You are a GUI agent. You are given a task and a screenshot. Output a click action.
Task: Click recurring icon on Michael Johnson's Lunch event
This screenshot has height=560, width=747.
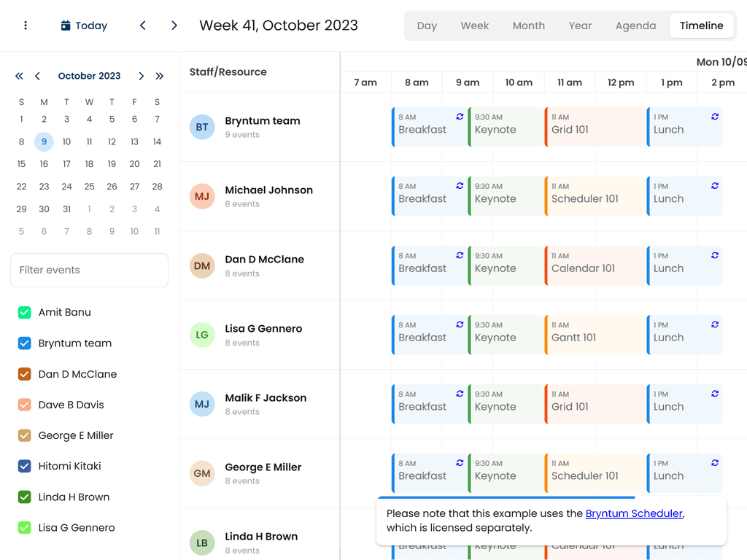715,186
